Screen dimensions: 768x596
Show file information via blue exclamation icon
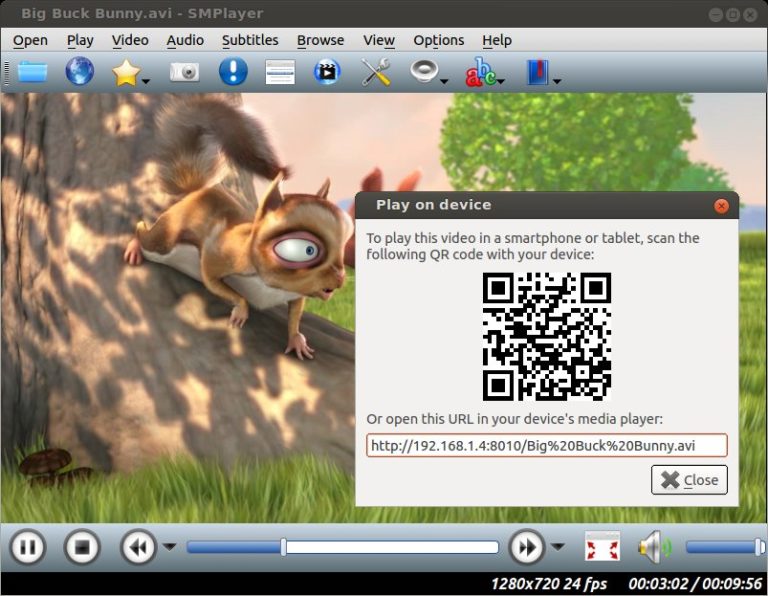tap(233, 72)
